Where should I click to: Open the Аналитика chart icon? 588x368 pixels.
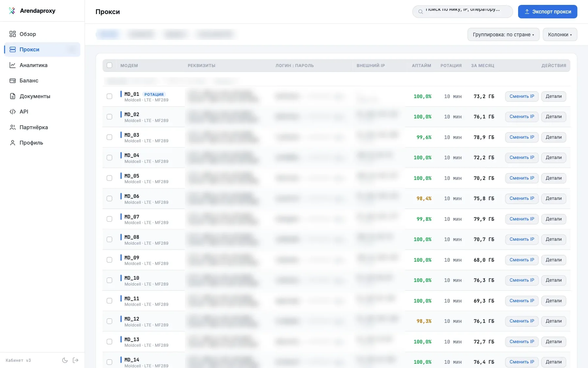[x=13, y=65]
